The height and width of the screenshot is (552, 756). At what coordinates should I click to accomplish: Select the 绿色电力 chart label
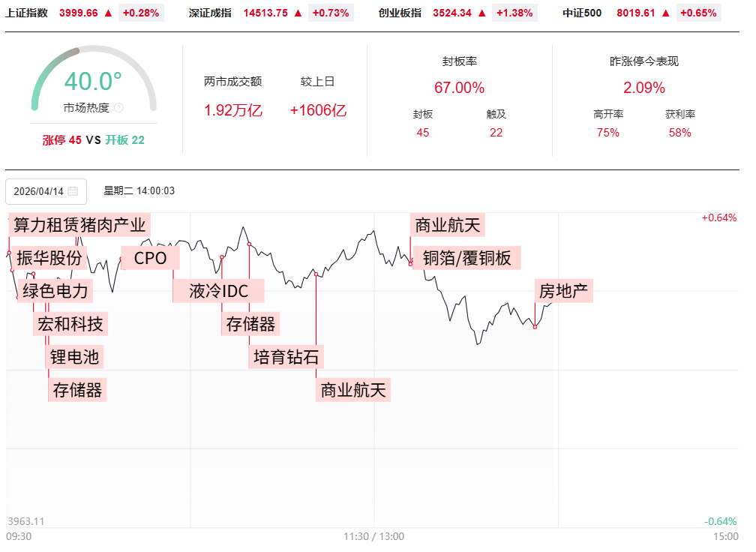[55, 291]
